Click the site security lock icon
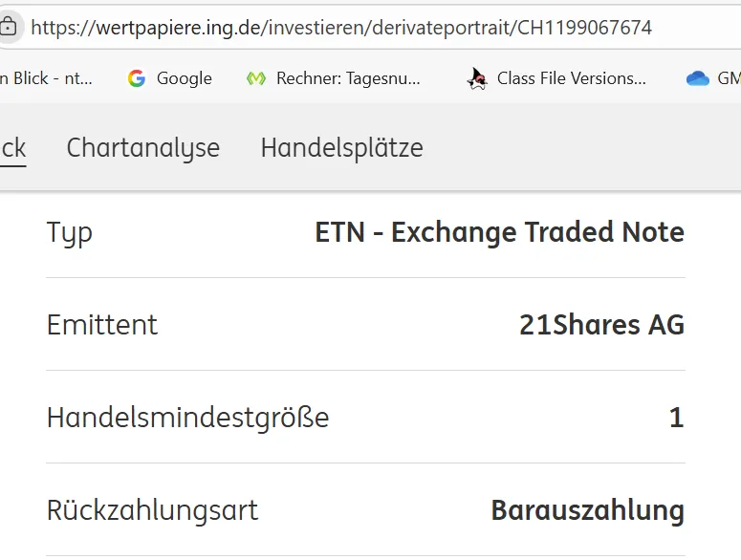This screenshot has width=741, height=560. (8, 27)
